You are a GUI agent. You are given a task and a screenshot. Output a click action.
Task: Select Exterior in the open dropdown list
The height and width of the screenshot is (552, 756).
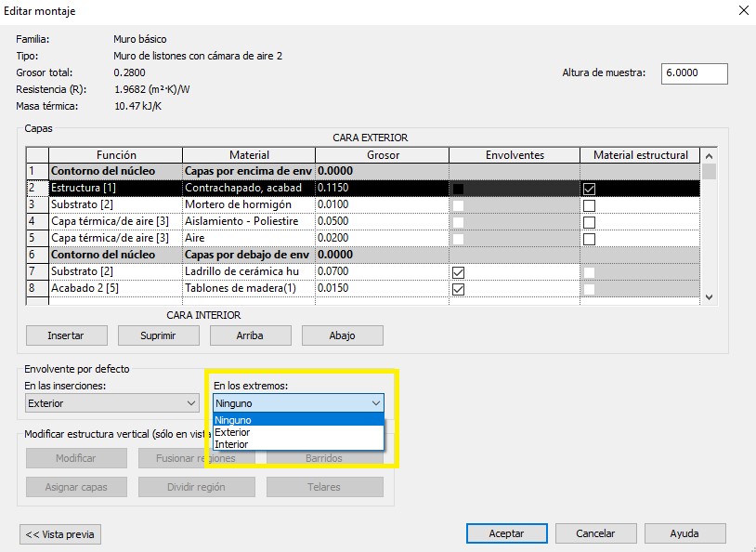click(232, 432)
